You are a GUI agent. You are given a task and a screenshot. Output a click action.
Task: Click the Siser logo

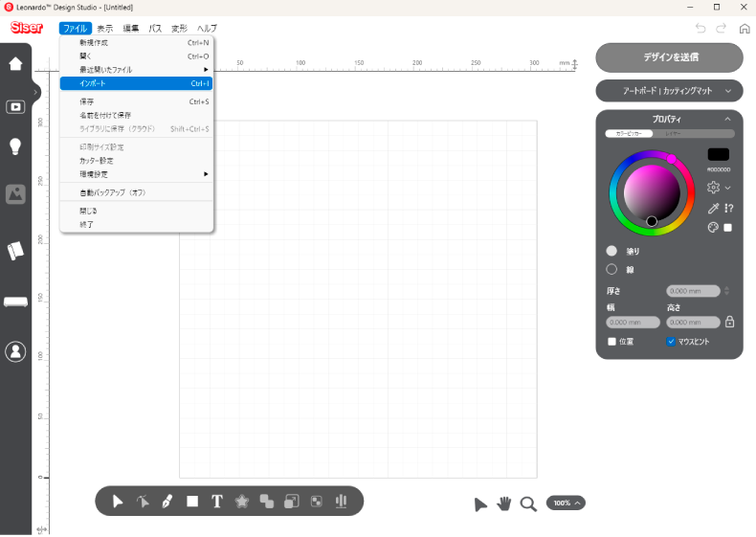coord(27,28)
